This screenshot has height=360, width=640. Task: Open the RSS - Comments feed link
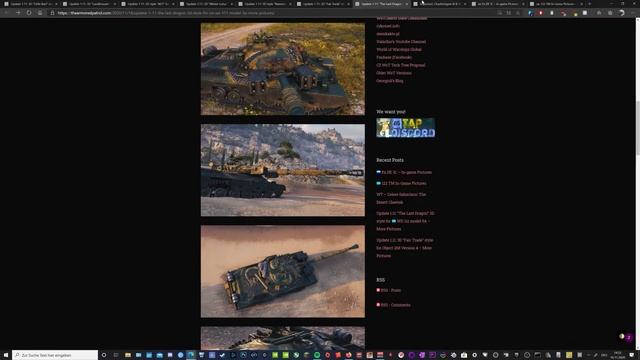tap(396, 305)
